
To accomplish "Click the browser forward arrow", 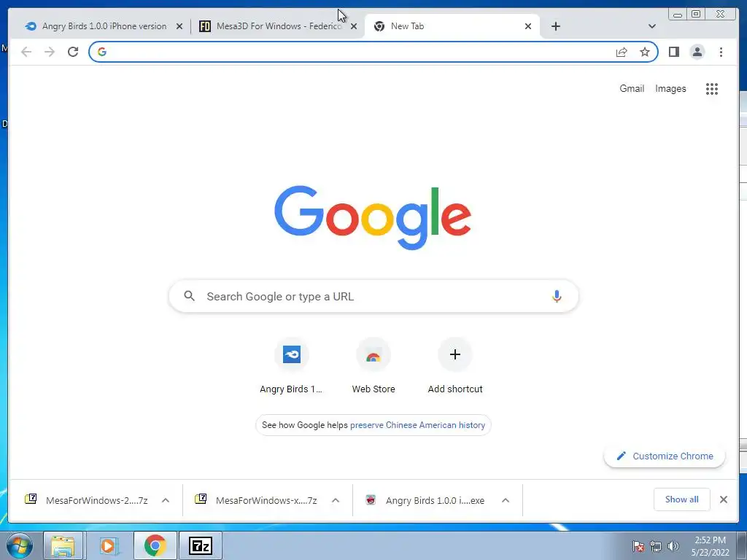I will 49,52.
